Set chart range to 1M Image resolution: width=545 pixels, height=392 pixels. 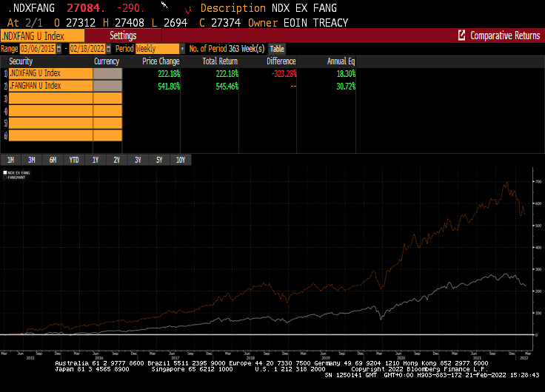[11, 160]
